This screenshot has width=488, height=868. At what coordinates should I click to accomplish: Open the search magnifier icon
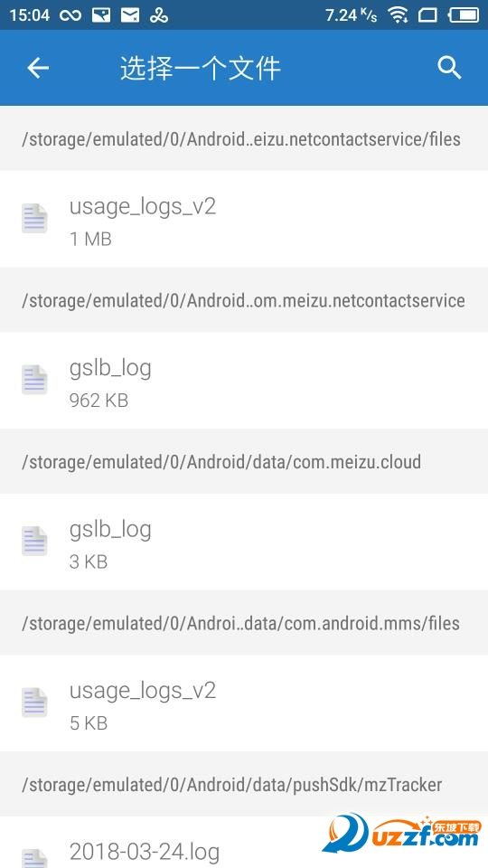[449, 68]
